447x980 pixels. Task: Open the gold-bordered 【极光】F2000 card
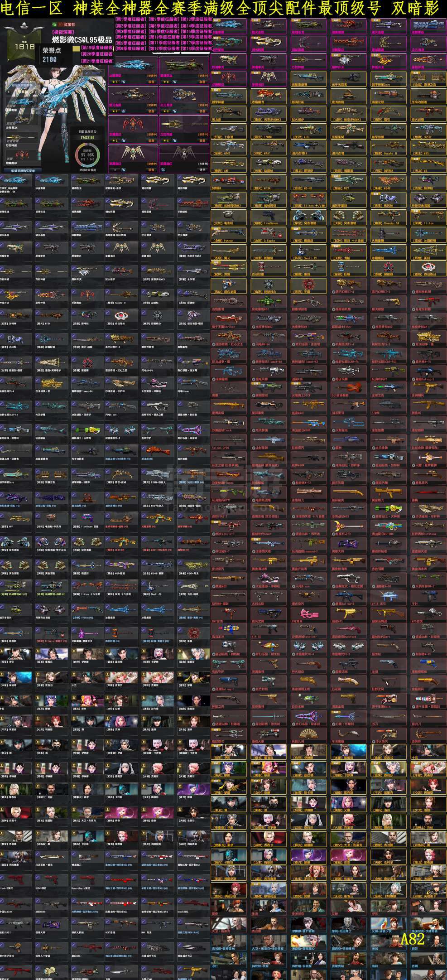269,131
